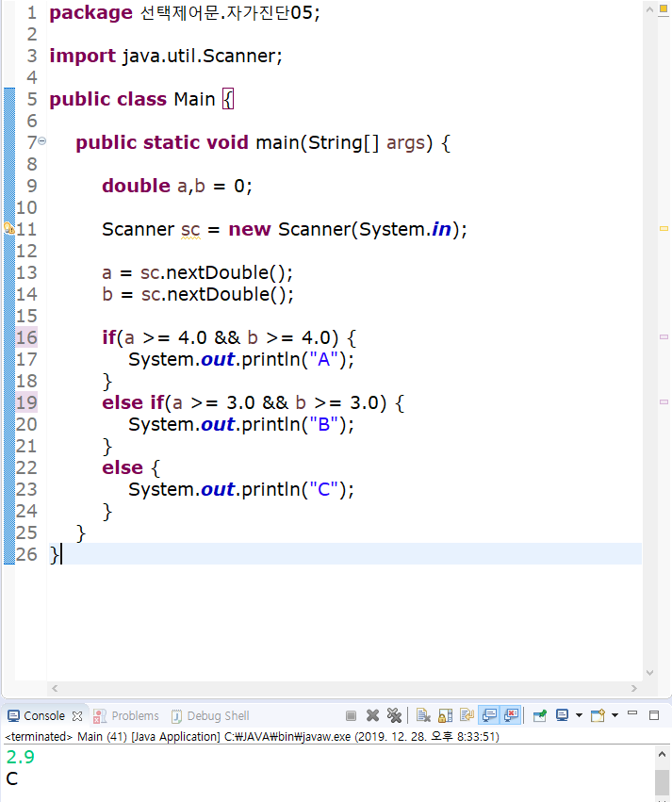Click the yellow warning marker in overview ruler
This screenshot has height=802, width=672.
[x=664, y=229]
